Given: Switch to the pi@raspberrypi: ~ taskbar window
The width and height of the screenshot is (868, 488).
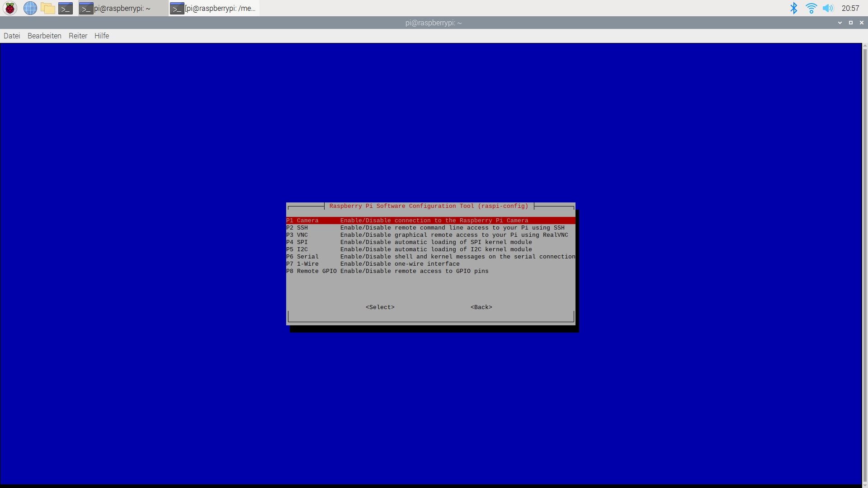Looking at the screenshot, I should pyautogui.click(x=122, y=8).
